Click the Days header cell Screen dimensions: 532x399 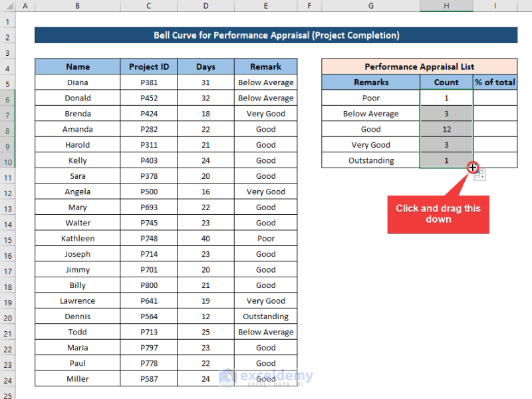click(205, 66)
